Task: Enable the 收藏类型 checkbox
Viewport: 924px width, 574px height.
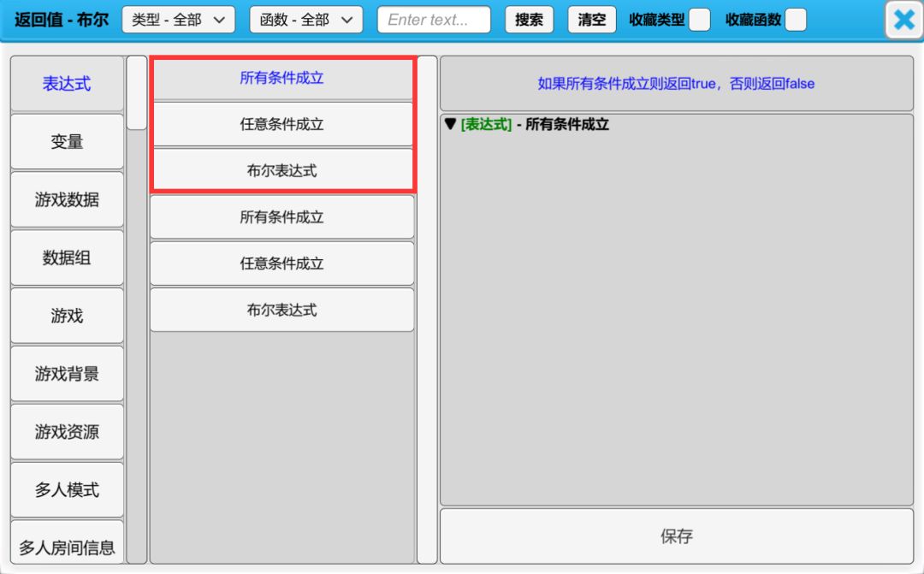Action: (699, 20)
